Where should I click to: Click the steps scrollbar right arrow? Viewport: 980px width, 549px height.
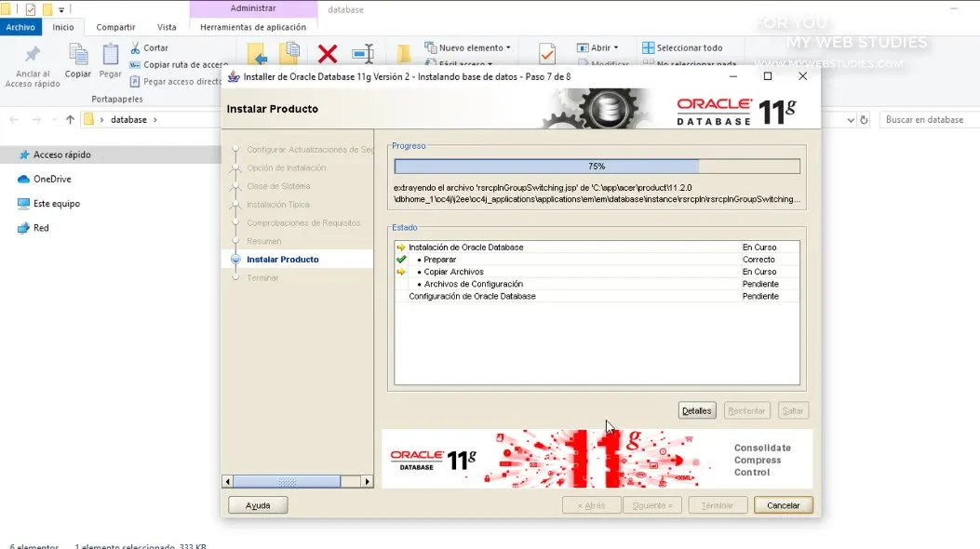pos(368,482)
